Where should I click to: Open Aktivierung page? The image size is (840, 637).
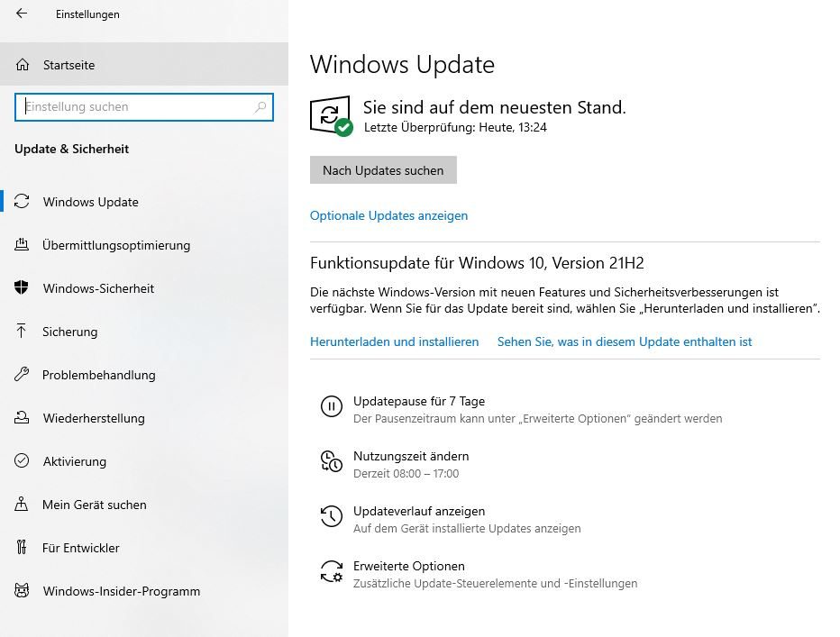pos(144,461)
